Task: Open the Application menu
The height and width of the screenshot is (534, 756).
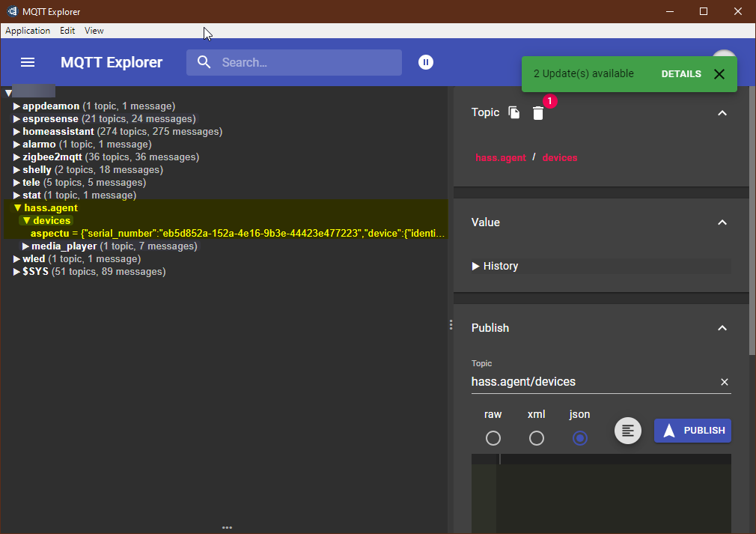Action: [x=28, y=31]
